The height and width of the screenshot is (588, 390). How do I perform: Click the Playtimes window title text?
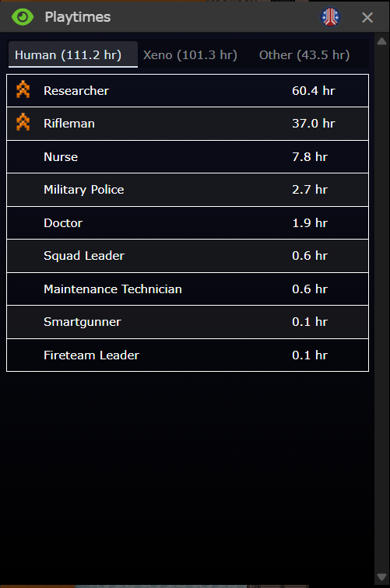tap(78, 17)
